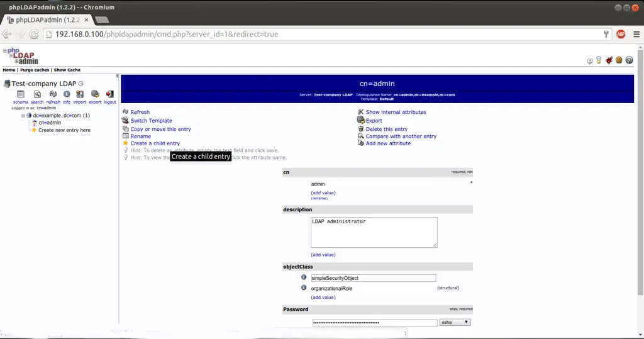Click the Password input field

374,323
